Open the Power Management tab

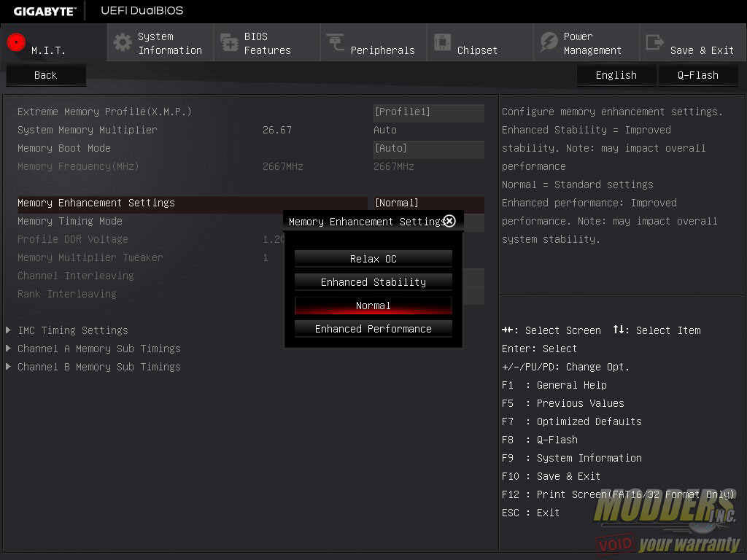pyautogui.click(x=587, y=43)
